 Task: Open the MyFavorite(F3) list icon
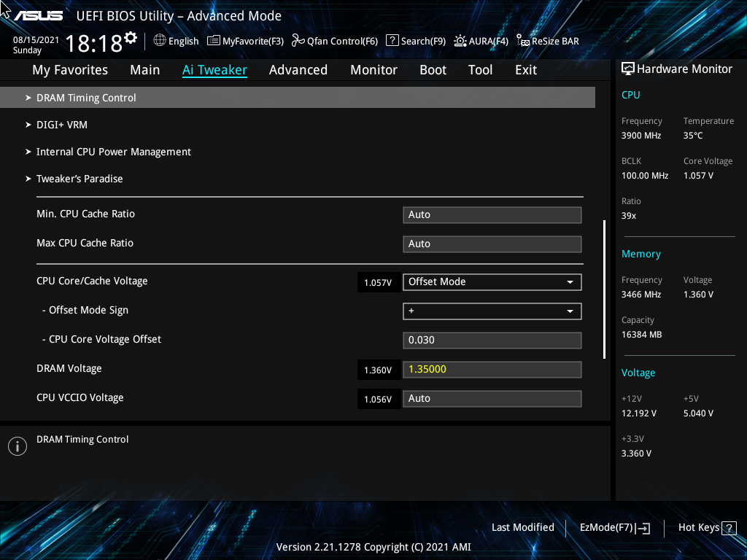[214, 41]
